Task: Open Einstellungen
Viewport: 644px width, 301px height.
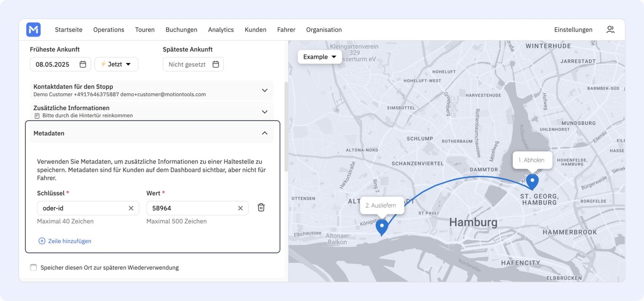Action: pyautogui.click(x=573, y=30)
